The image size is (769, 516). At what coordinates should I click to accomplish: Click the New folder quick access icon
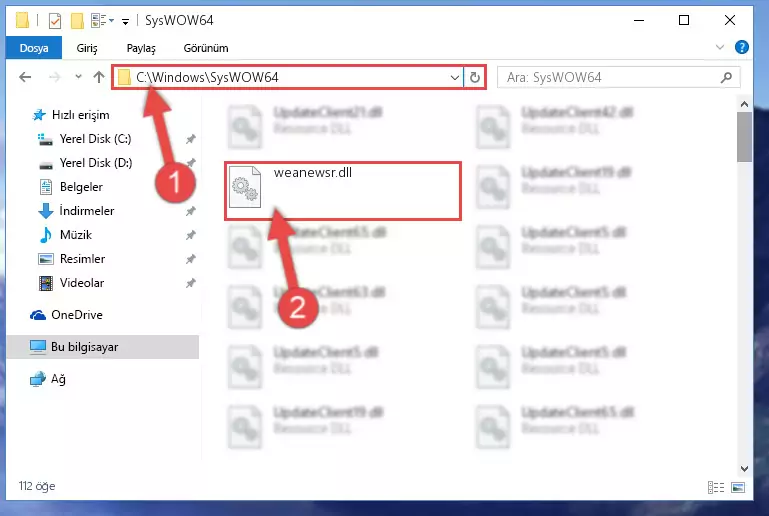point(77,21)
